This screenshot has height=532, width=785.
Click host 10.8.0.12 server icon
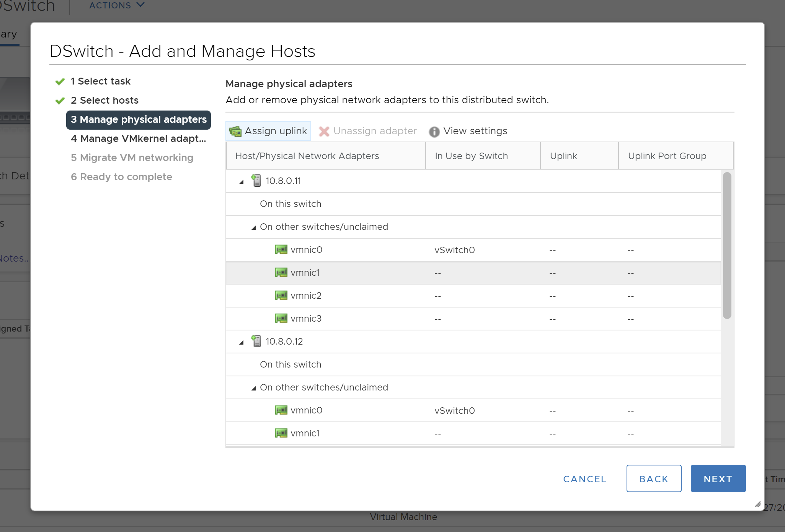click(x=256, y=341)
